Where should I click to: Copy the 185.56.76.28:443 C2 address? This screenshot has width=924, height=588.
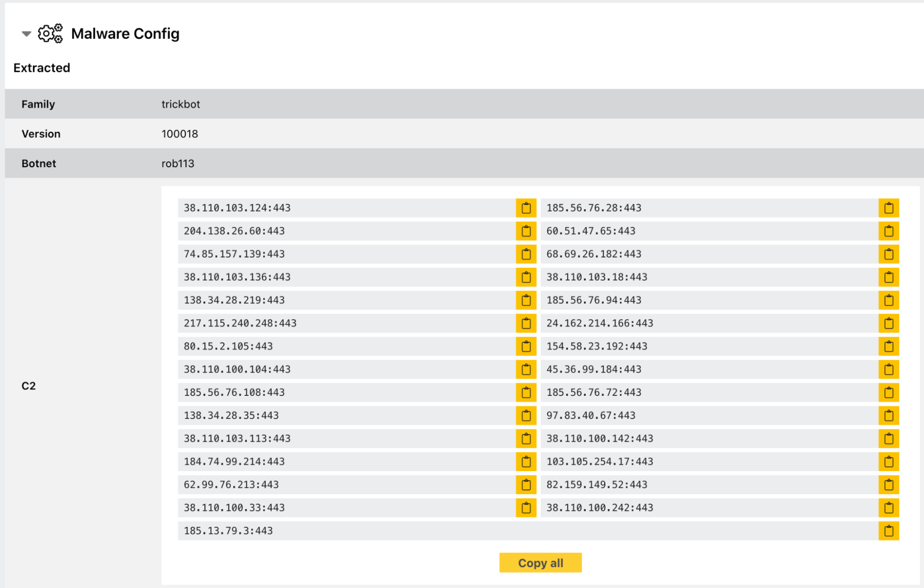point(888,208)
